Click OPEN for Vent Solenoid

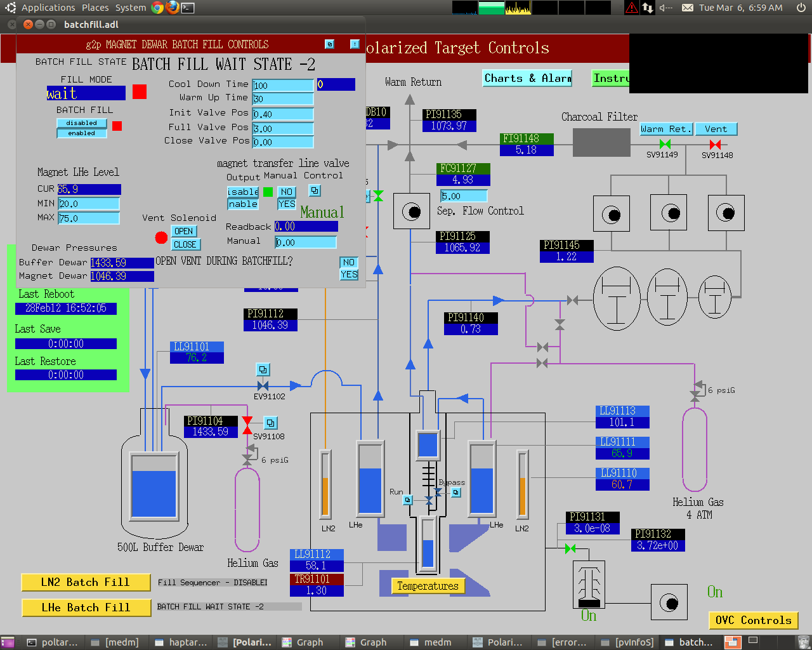[x=184, y=231]
